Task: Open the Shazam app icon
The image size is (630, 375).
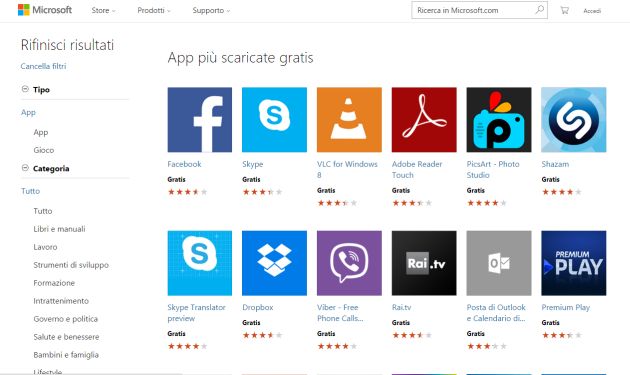Action: pos(573,120)
